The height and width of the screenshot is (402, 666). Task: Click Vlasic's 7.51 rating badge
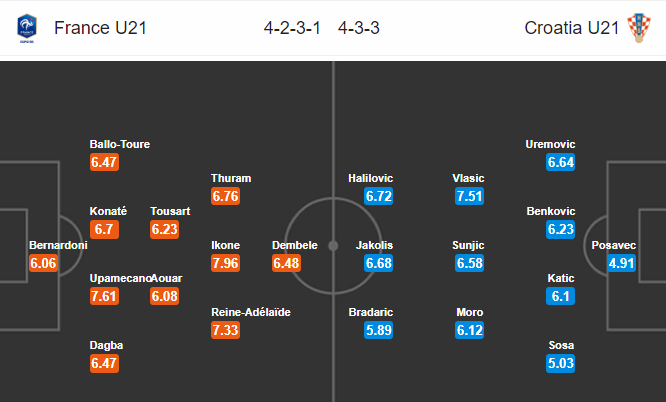point(469,196)
